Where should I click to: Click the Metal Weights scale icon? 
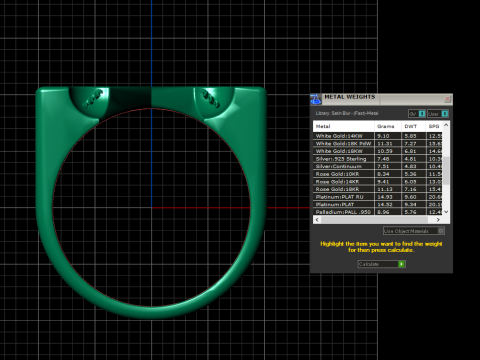tap(315, 99)
